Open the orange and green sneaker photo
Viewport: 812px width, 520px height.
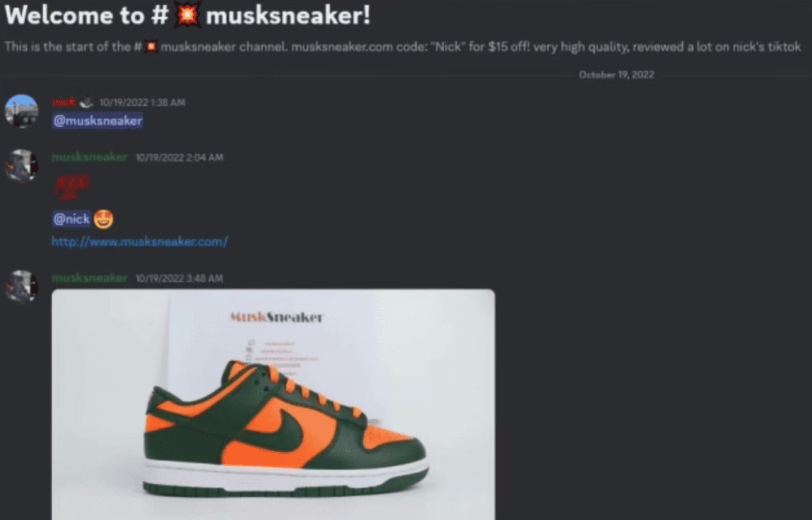tap(273, 404)
